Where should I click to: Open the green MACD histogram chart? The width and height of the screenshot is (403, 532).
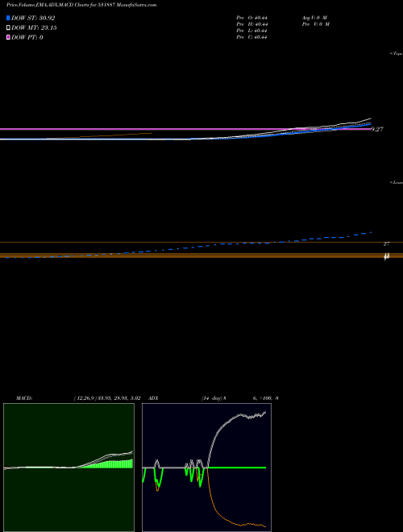click(69, 468)
